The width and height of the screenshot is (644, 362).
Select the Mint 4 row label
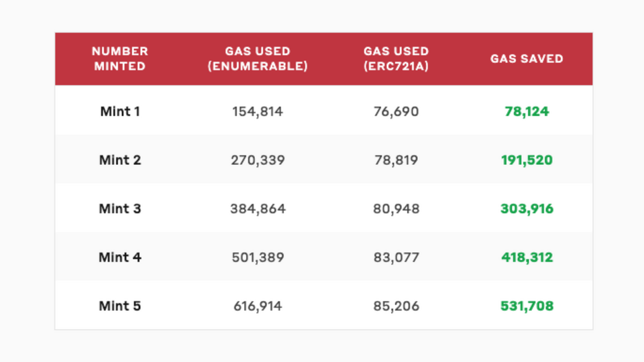pos(120,257)
